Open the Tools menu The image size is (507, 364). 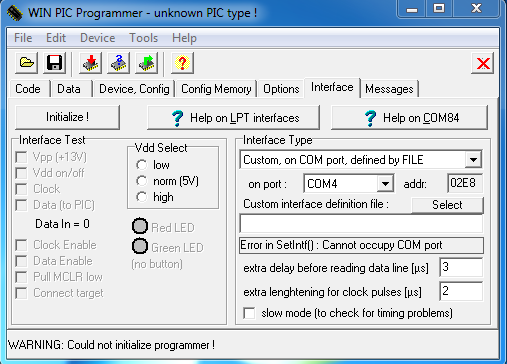pos(143,38)
